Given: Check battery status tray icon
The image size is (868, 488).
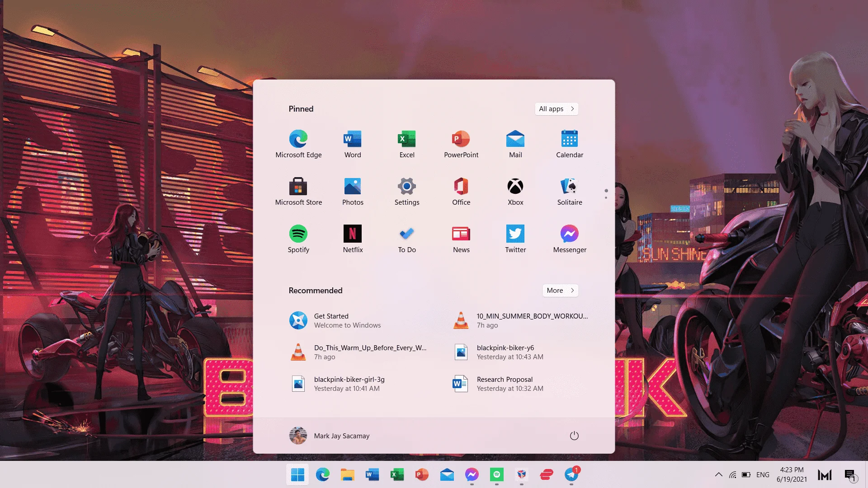Looking at the screenshot, I should [746, 474].
